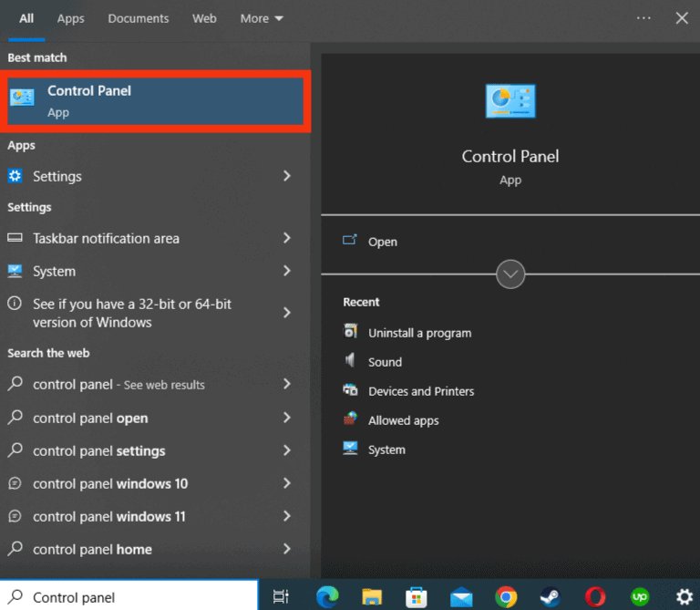Expand the Taskbar notification area chevron
This screenshot has height=610, width=700.
(x=287, y=238)
